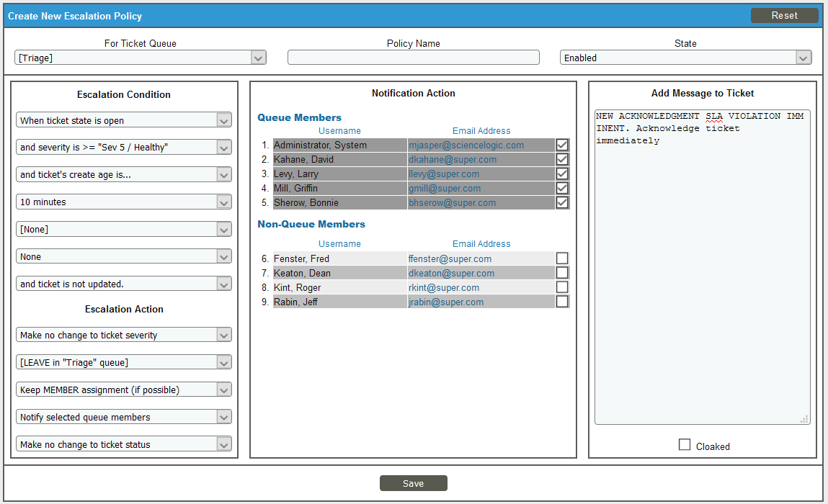Check the Keaton, Dean checkbox
Screen dimensions: 828x504
562,273
